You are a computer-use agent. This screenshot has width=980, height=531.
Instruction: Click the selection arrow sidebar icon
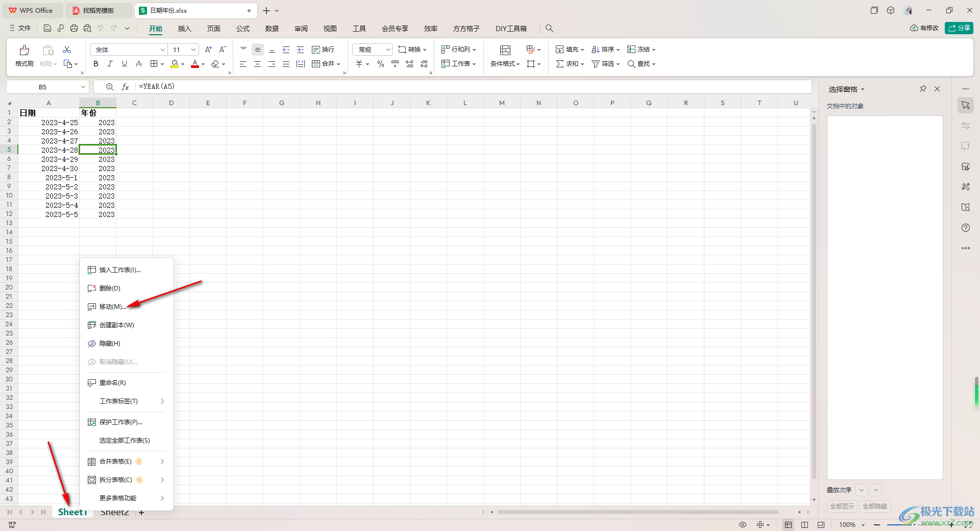pos(966,105)
